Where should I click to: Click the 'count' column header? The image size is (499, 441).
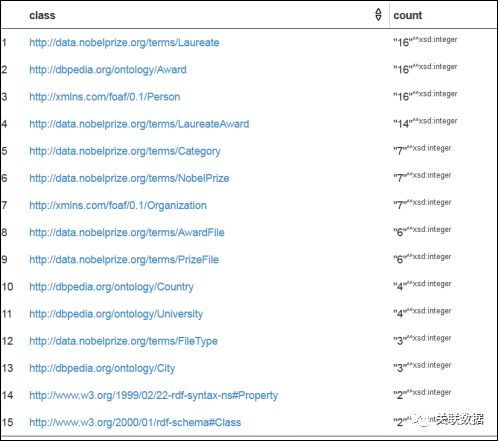pyautogui.click(x=408, y=15)
